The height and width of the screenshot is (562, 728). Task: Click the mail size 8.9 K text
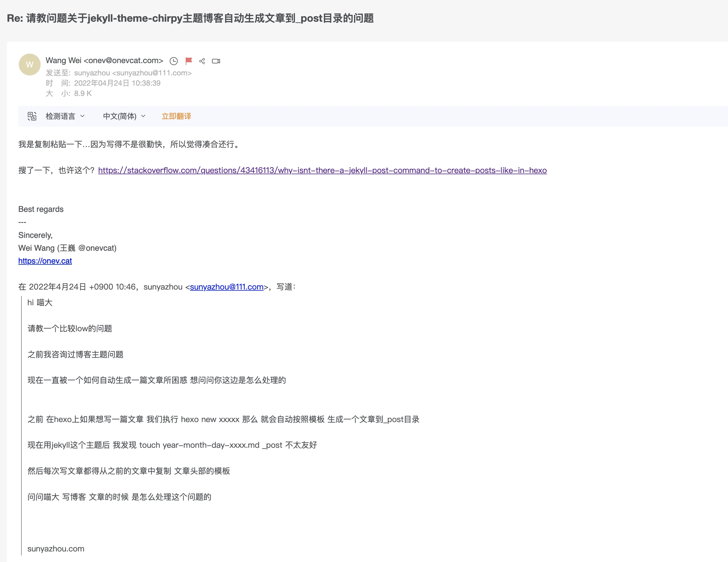(x=83, y=94)
